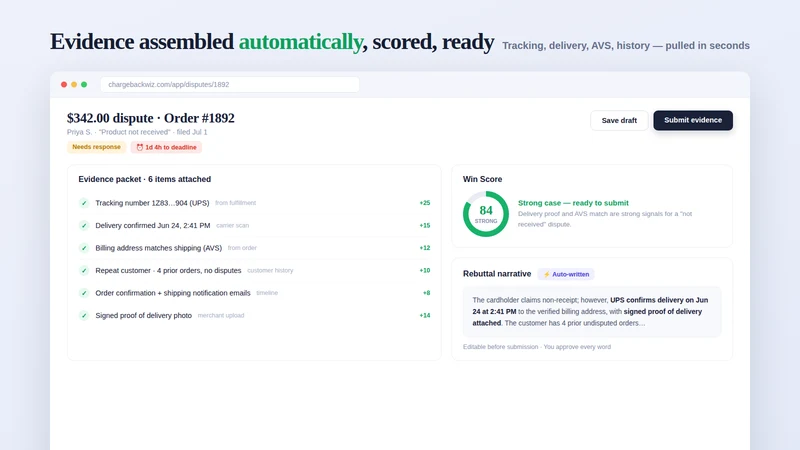Select 'Signed proof of delivery photo' text
Viewport: 800px width, 450px height.
coord(143,315)
